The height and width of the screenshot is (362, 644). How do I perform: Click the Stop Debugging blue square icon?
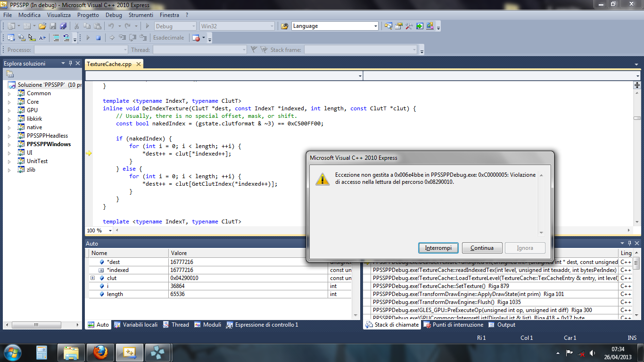(98, 38)
